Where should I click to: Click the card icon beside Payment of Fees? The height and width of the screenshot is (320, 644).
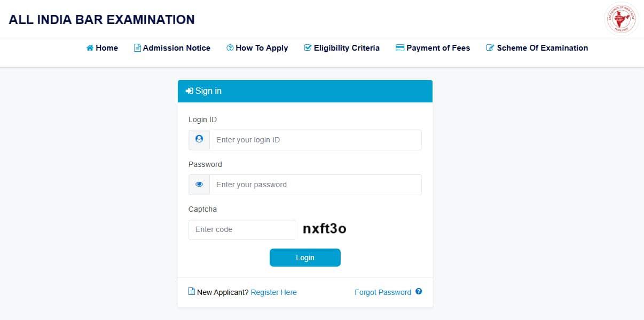399,47
